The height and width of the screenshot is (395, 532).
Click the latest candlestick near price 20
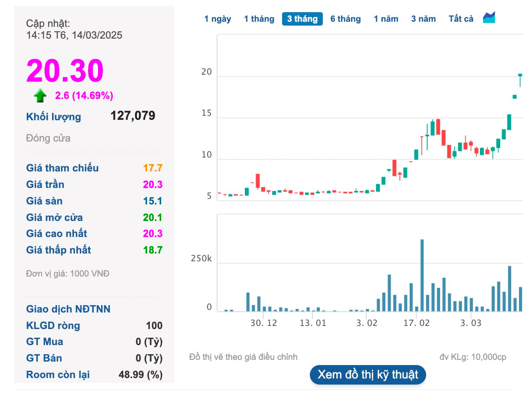coord(520,80)
